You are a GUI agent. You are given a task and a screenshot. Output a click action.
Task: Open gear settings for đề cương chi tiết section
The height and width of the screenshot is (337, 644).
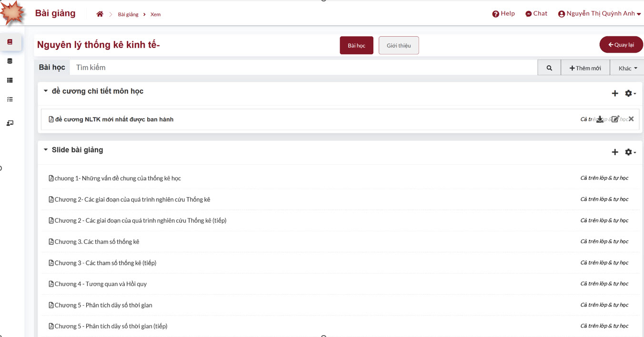630,94
